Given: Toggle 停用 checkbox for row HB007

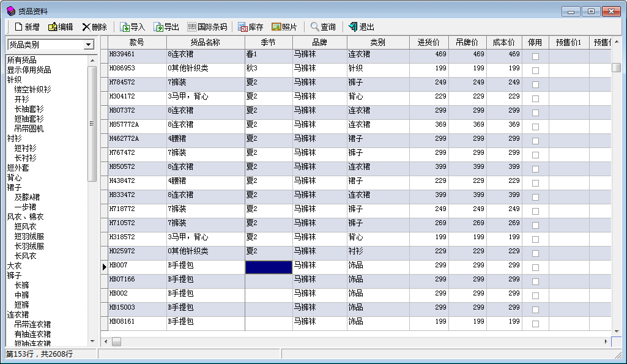Looking at the screenshot, I should [535, 267].
